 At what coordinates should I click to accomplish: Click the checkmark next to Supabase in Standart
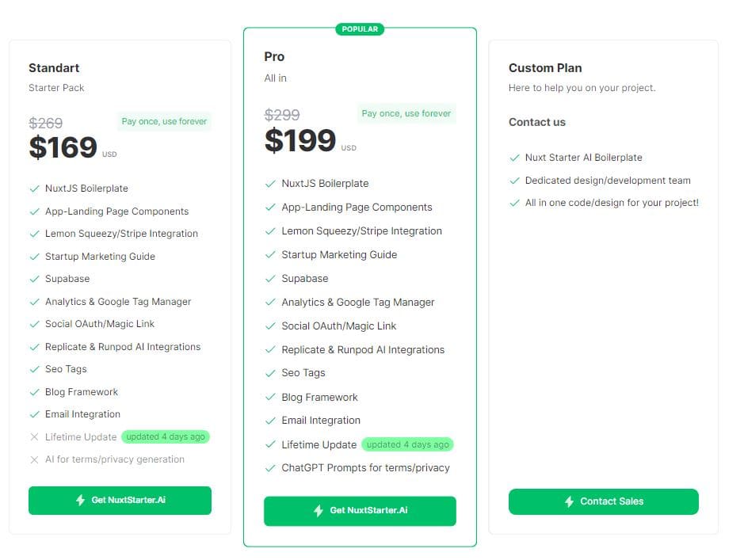33,279
